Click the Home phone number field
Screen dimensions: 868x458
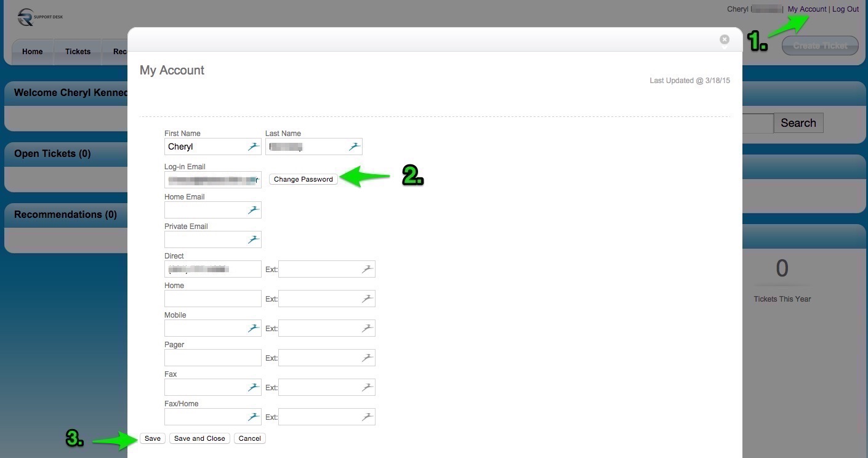pyautogui.click(x=212, y=299)
